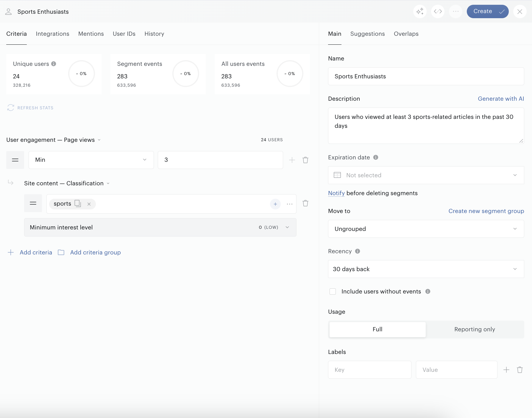Open the code view icon
This screenshot has width=532, height=418.
438,11
